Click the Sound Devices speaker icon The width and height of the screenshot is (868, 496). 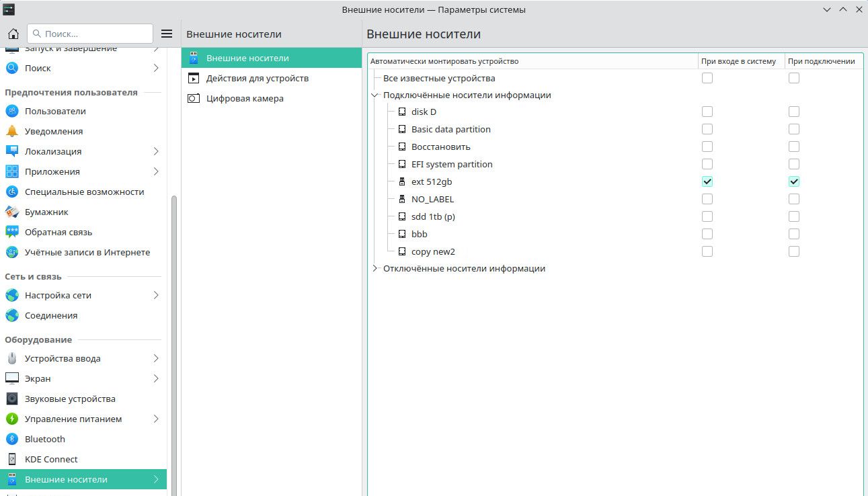click(x=12, y=399)
